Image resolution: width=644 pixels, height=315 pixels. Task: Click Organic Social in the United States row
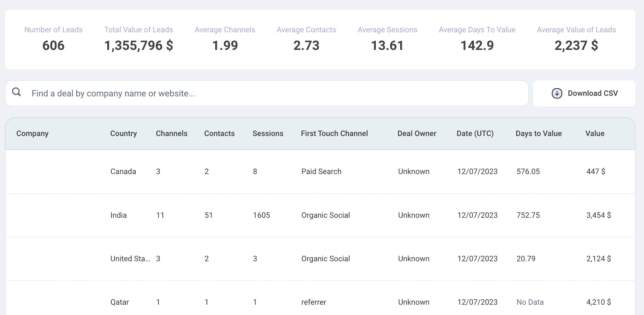tap(326, 259)
